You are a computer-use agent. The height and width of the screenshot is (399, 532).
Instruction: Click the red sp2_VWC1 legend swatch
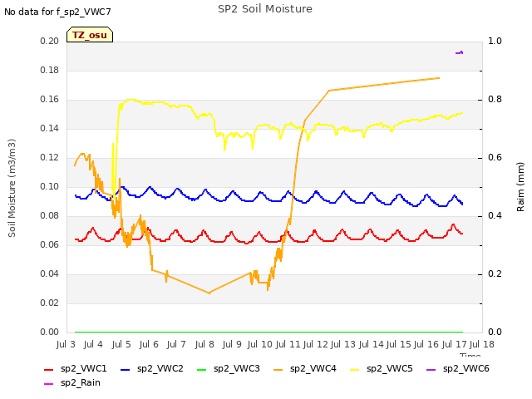(x=49, y=369)
